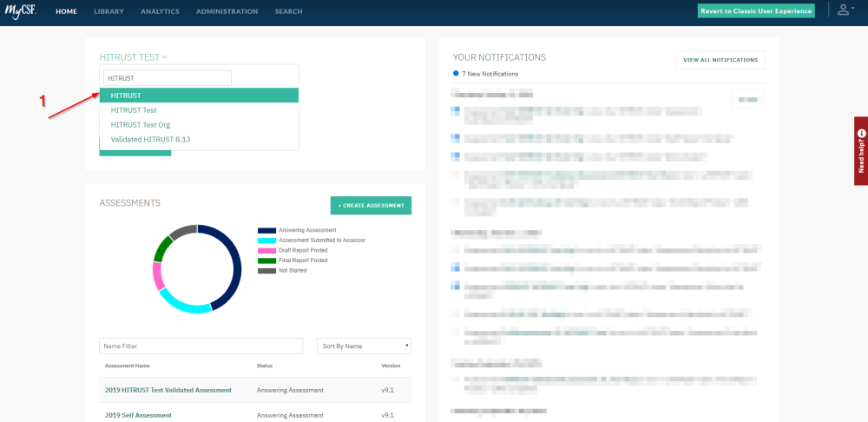Go to the HOME tab
The image size is (868, 422).
tap(67, 11)
